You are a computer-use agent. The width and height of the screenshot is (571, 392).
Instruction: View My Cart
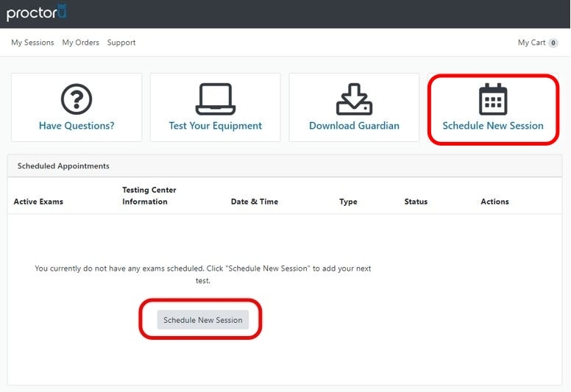point(531,43)
